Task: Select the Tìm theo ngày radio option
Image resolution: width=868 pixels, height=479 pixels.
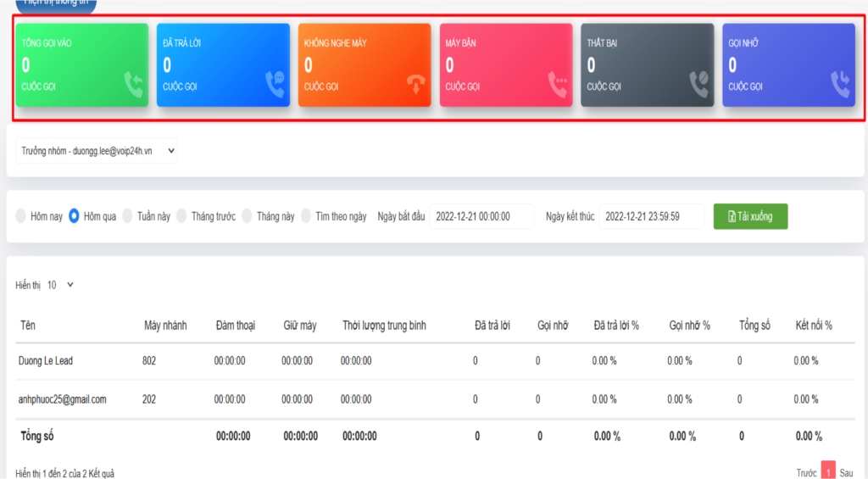Action: pyautogui.click(x=306, y=216)
